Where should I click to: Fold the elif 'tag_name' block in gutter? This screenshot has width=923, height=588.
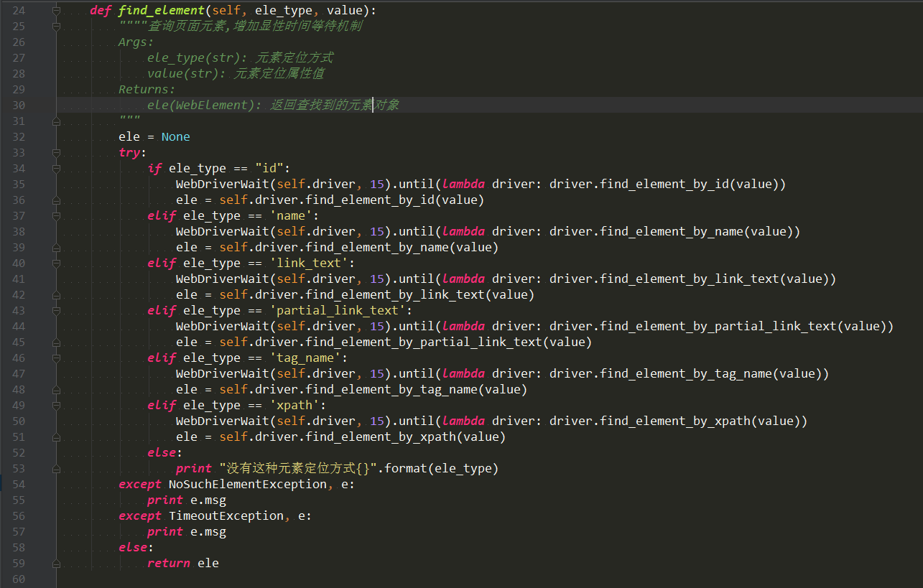tap(56, 358)
